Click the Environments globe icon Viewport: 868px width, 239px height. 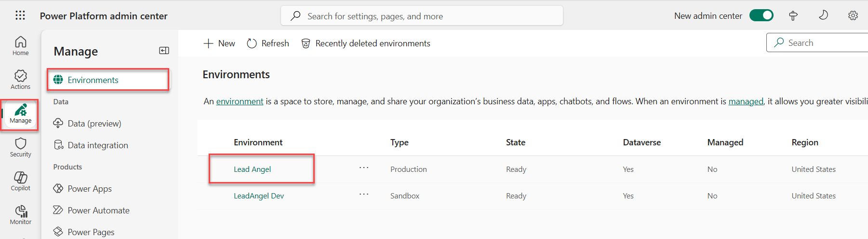(x=58, y=80)
